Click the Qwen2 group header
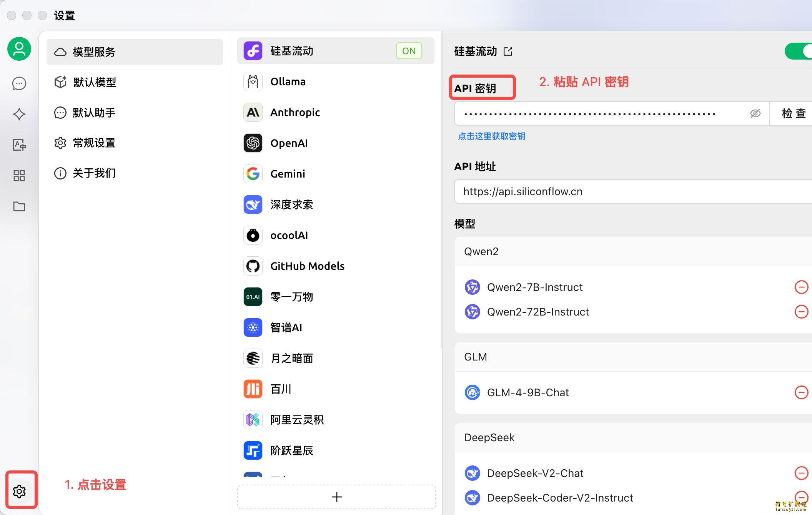Image resolution: width=812 pixels, height=515 pixels. (x=633, y=251)
